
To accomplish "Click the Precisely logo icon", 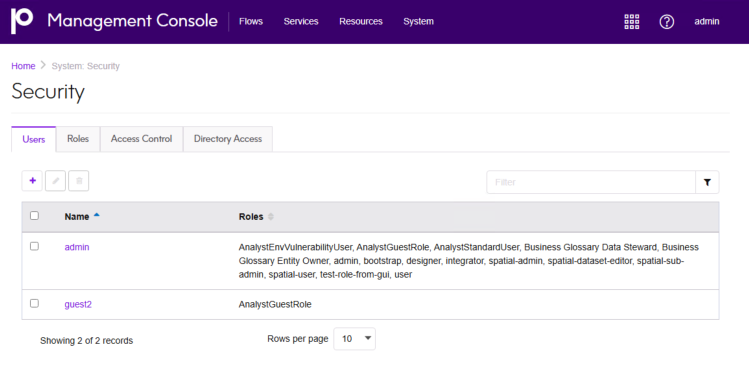I will coord(22,21).
